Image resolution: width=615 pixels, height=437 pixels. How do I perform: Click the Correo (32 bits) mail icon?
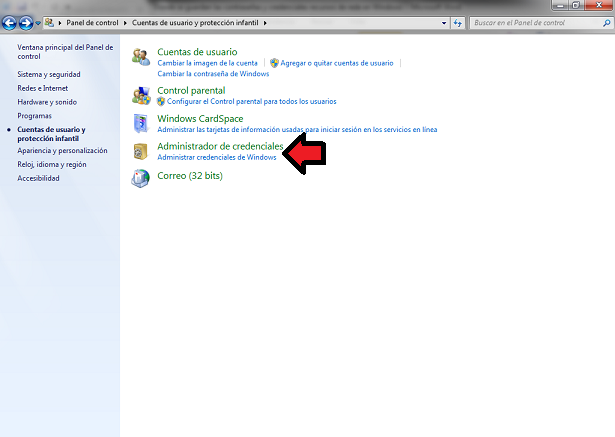click(140, 178)
